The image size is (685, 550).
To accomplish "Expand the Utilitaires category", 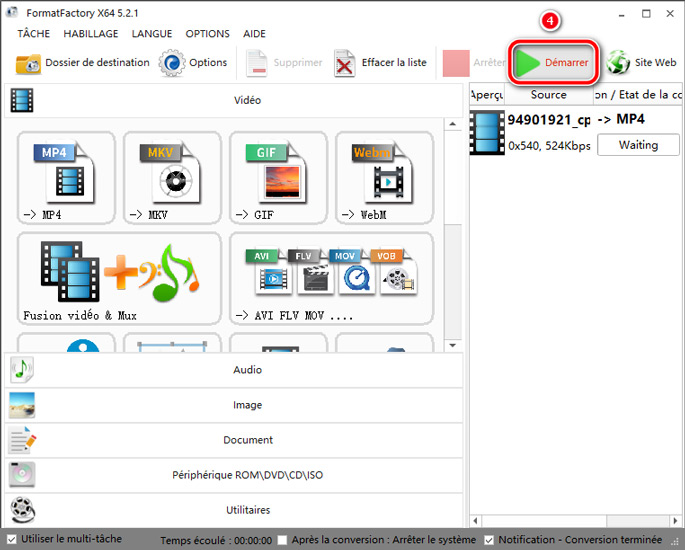I will tap(234, 510).
